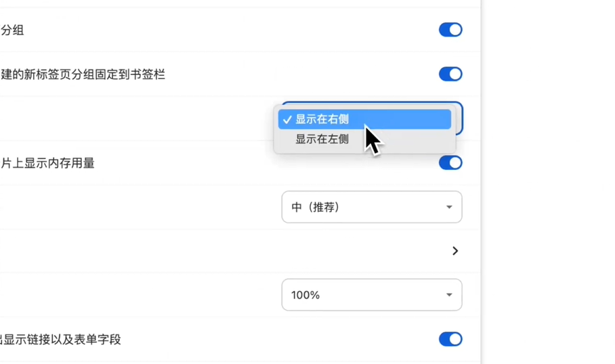Click the right chevron arrow icon
Image resolution: width=615 pixels, height=364 pixels.
tap(455, 251)
